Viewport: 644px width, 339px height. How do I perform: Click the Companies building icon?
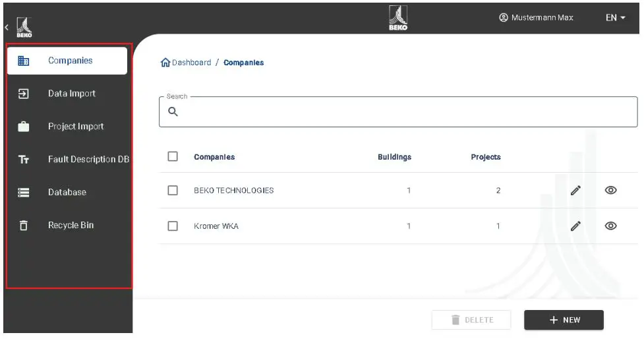click(24, 61)
